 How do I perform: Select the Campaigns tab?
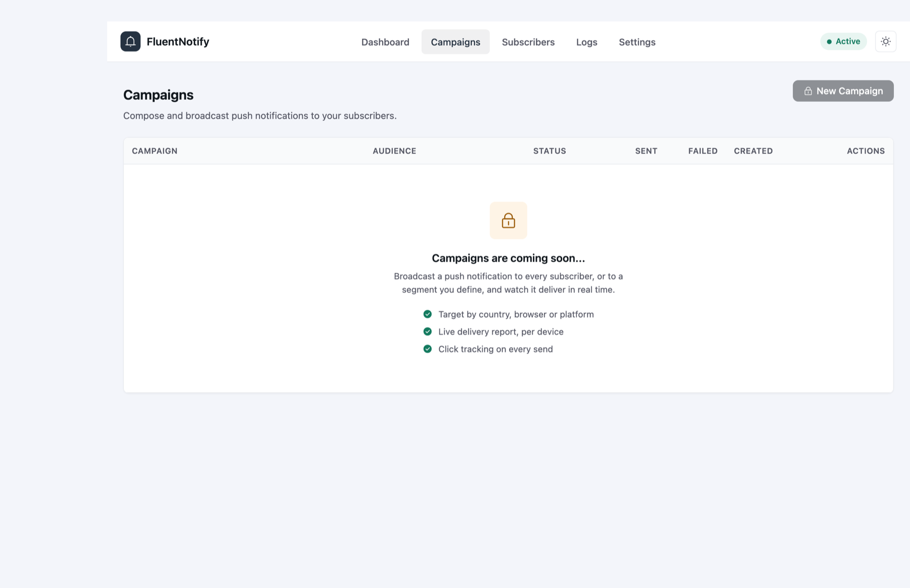[x=456, y=42]
